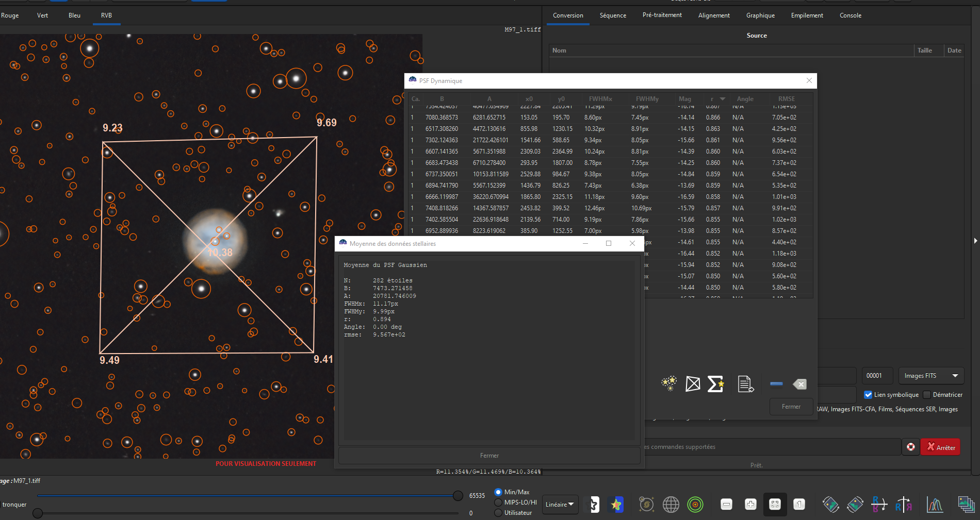The height and width of the screenshot is (520, 980).
Task: Enable the Dématricer checkbox
Action: point(927,395)
